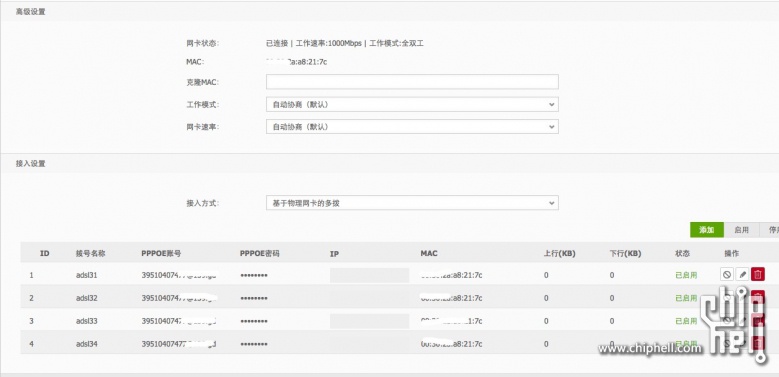Screen dimensions: 779x377
Task: Click the ID 3 cell
Action: click(x=31, y=321)
